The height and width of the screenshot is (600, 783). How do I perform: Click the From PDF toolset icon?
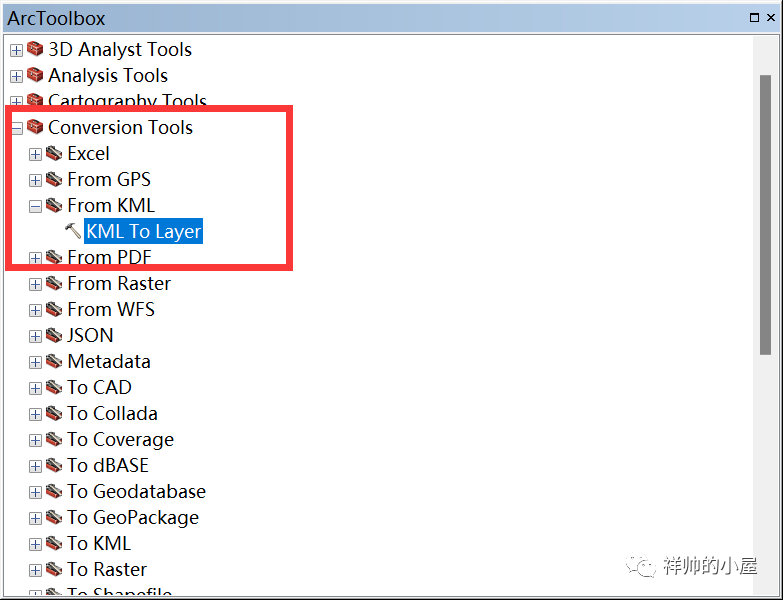click(54, 257)
